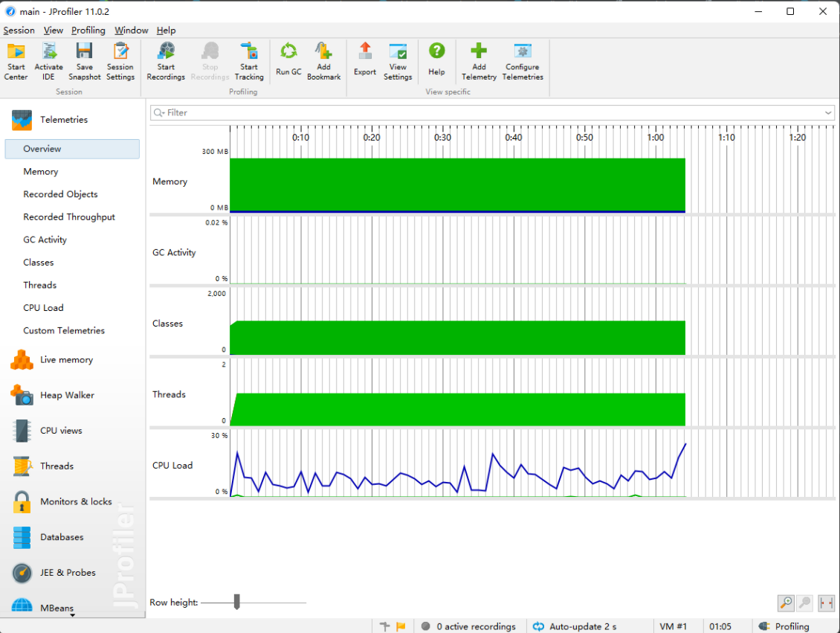Image resolution: width=840 pixels, height=633 pixels.
Task: Click 'VM #1' in status bar
Action: pyautogui.click(x=673, y=626)
